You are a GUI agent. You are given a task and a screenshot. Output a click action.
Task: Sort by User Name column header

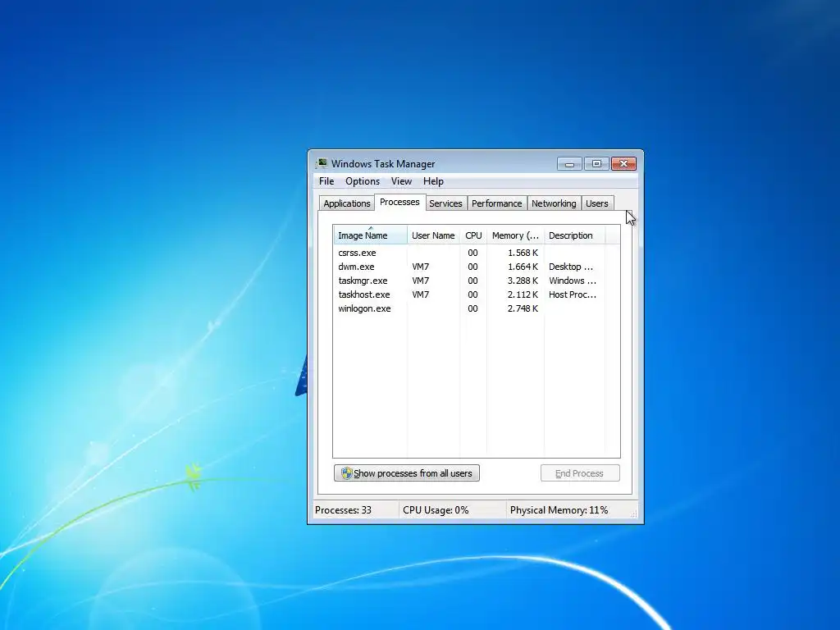433,235
